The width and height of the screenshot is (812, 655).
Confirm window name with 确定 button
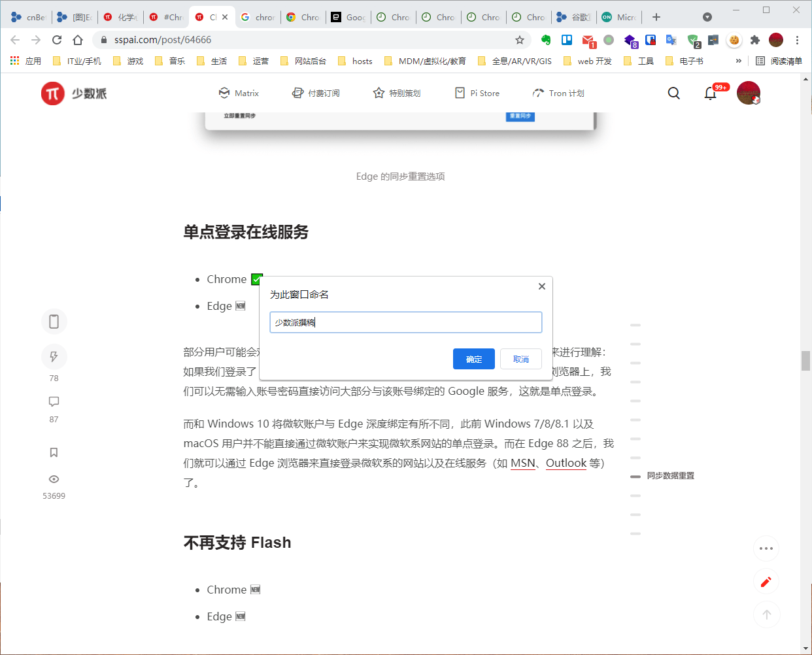(473, 358)
